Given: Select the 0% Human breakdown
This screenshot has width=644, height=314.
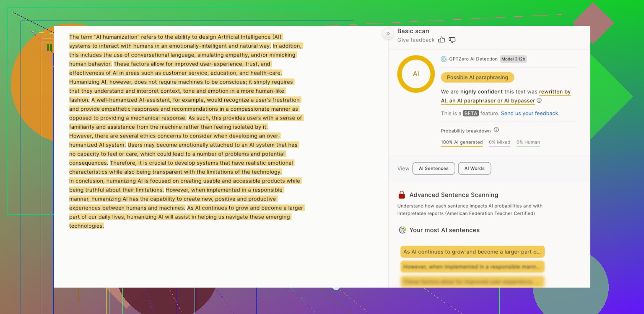Looking at the screenshot, I should coord(528,143).
